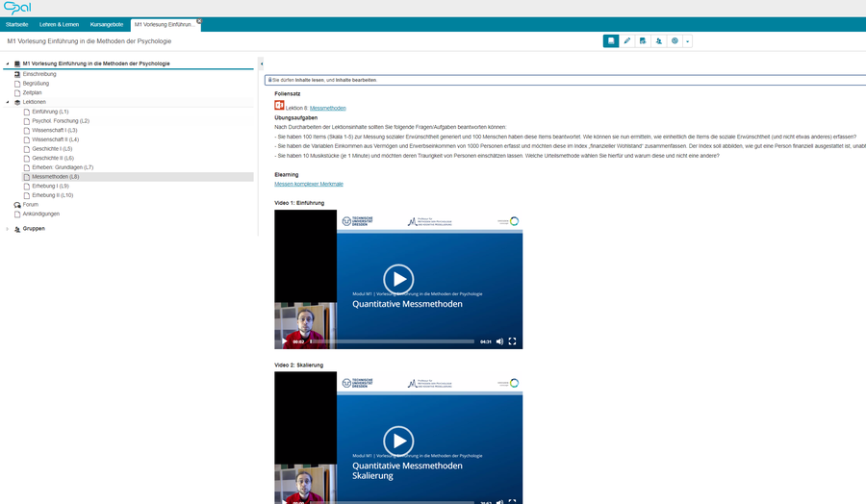866x504 pixels.
Task: Click the lock icon in the permissions notice
Action: point(269,80)
